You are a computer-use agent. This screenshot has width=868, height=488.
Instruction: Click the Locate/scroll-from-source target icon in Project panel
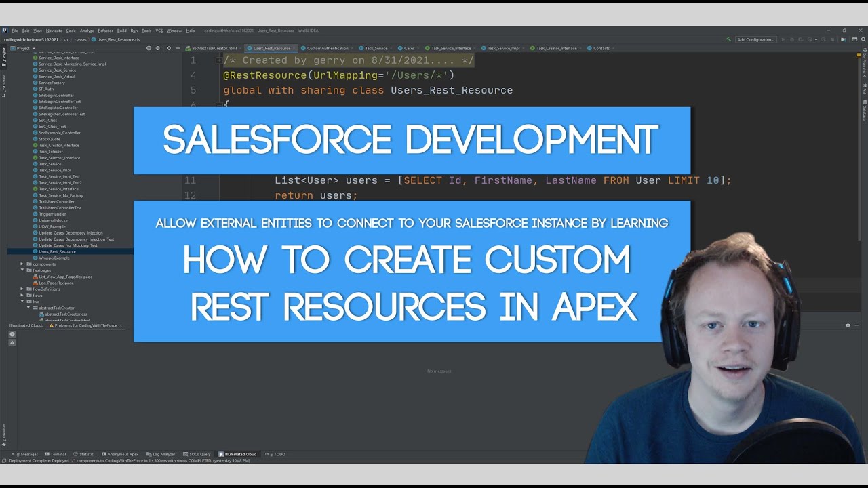tap(149, 48)
